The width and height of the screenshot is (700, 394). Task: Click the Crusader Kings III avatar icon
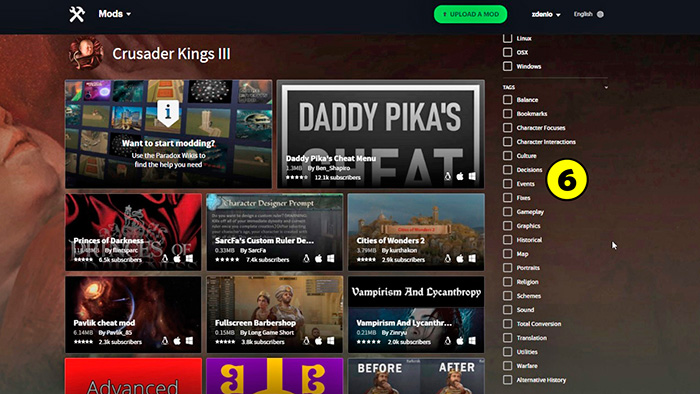(x=86, y=53)
